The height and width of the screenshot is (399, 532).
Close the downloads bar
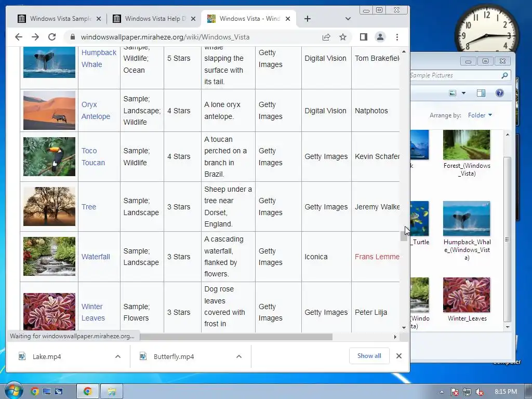tap(399, 356)
